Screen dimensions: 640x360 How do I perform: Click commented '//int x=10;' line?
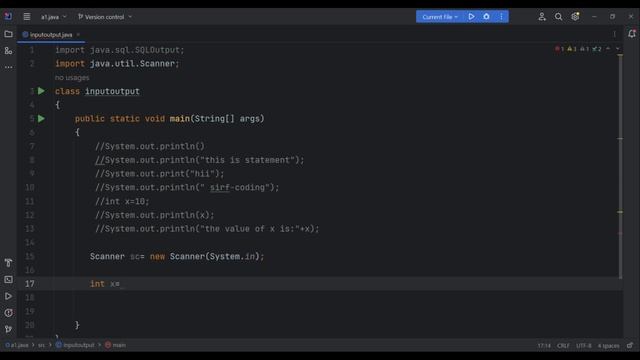(122, 201)
